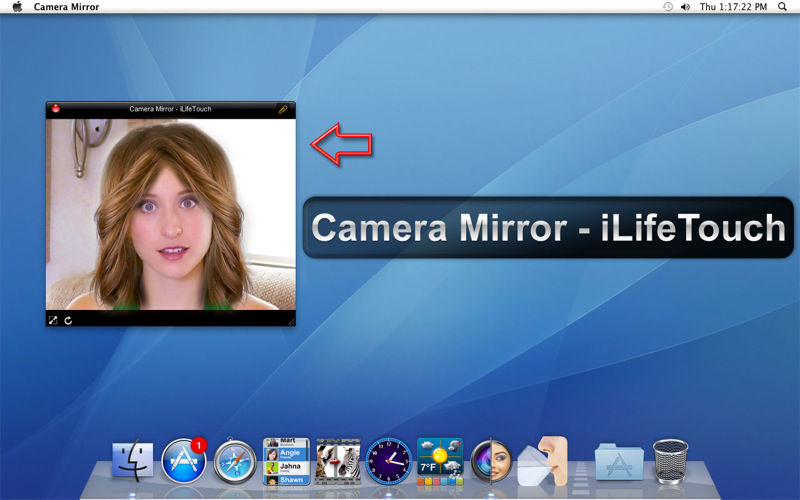Image resolution: width=800 pixels, height=500 pixels.
Task: Click the pin icon in Camera Mirror title bar
Action: tap(283, 109)
